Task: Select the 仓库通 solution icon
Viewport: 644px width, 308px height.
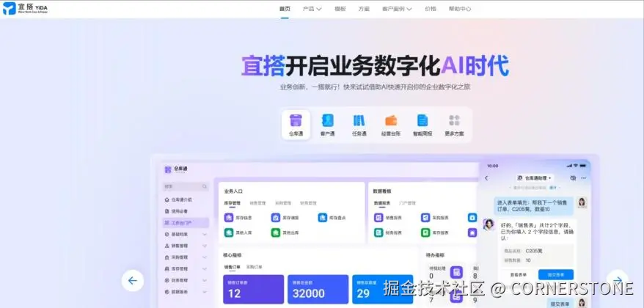Action: click(x=296, y=120)
